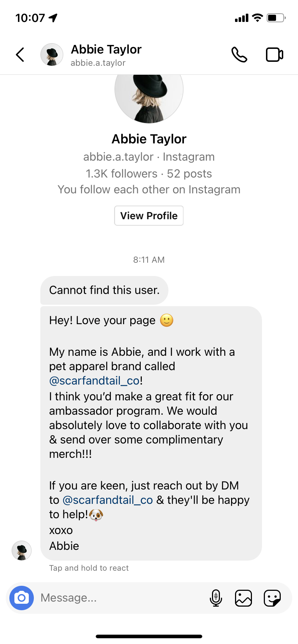The image size is (298, 644).
Task: Tap the back arrow in the header
Action: click(20, 55)
